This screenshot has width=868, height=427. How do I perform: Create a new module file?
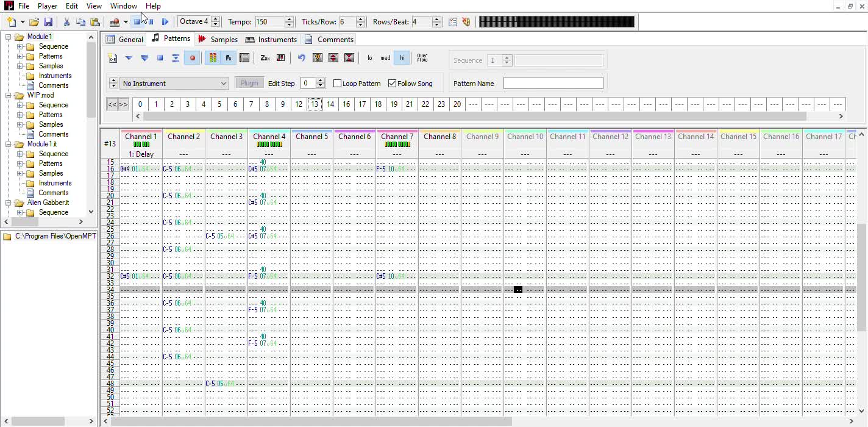click(x=11, y=22)
